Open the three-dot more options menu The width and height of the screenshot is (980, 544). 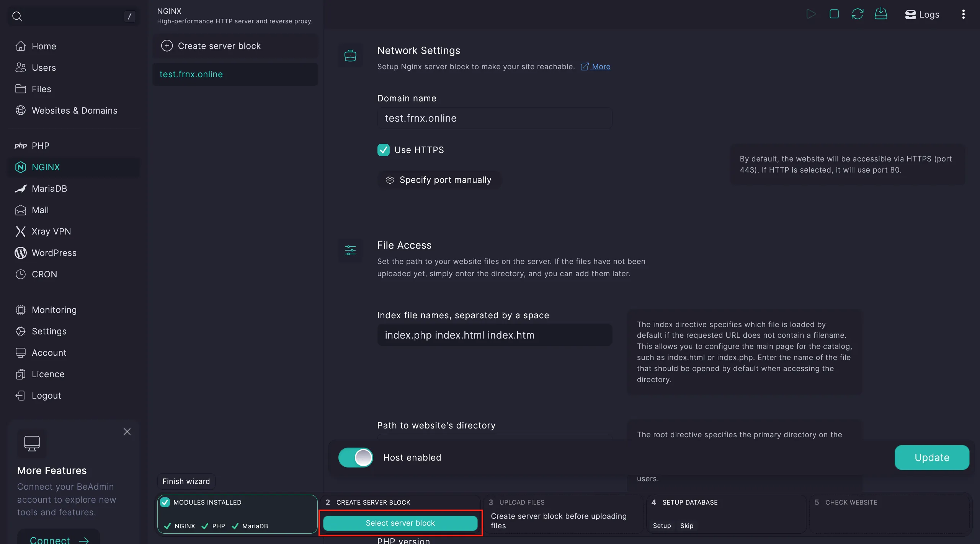[964, 15]
